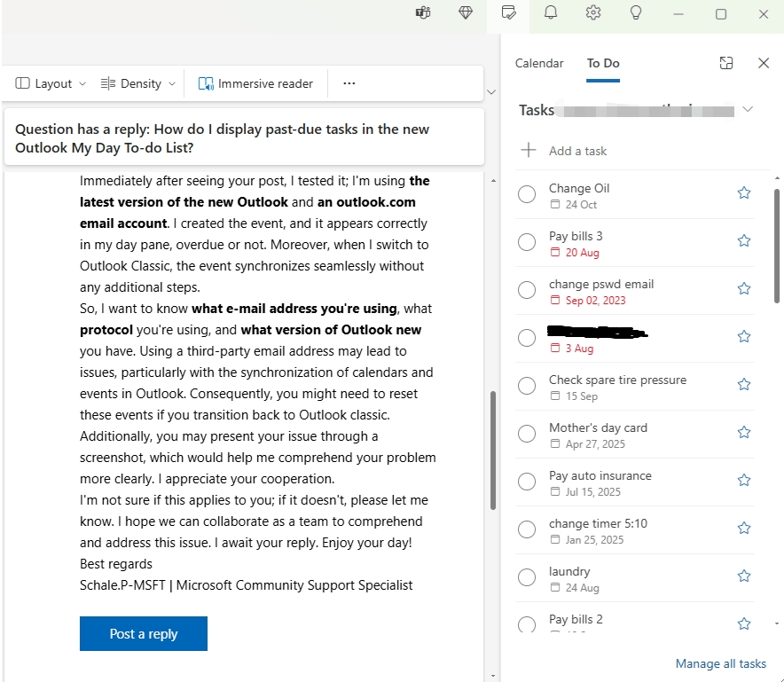
Task: Click the Teams meeting icon in the header
Action: 423,12
